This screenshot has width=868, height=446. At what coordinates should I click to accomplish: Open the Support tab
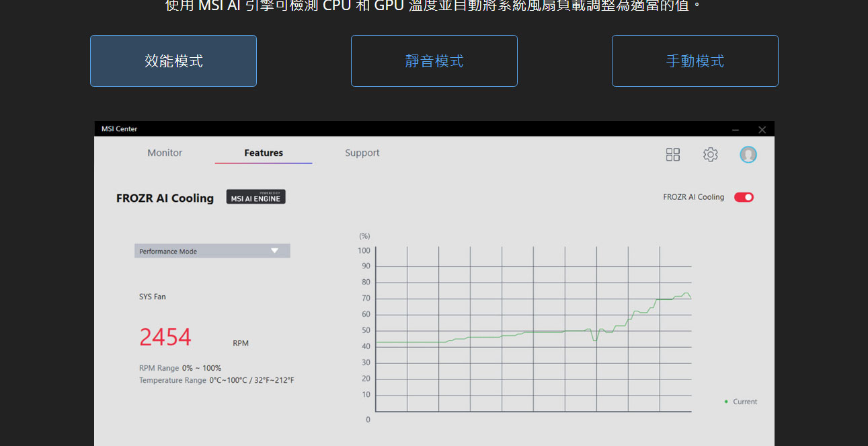[x=362, y=153]
